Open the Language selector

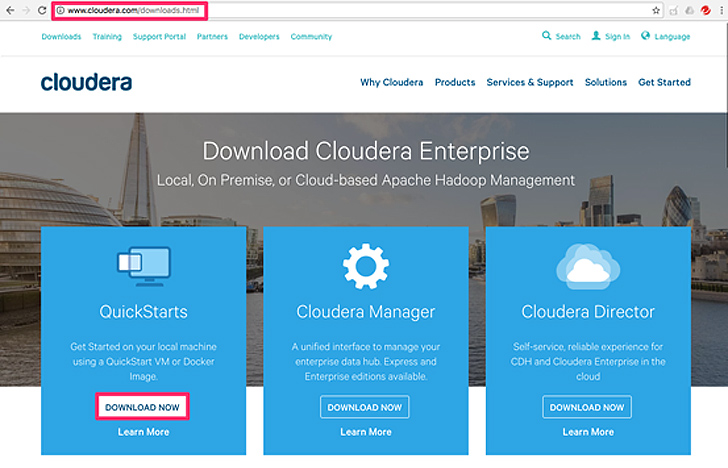point(672,36)
